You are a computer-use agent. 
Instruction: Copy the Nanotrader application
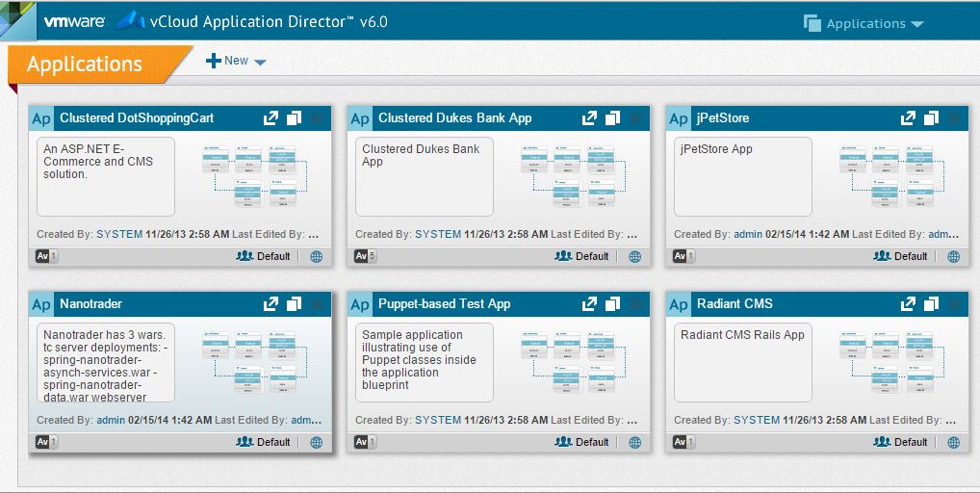[294, 303]
